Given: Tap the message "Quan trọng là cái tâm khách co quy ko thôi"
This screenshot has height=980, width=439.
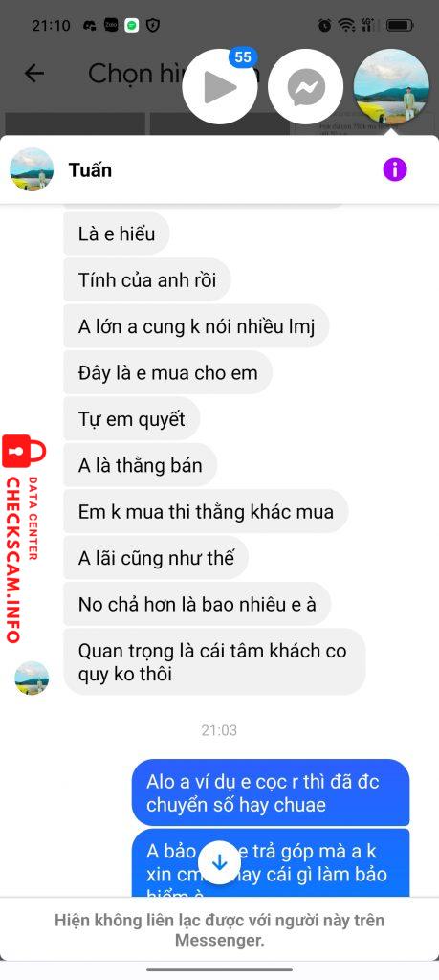Looking at the screenshot, I should pyautogui.click(x=214, y=662).
